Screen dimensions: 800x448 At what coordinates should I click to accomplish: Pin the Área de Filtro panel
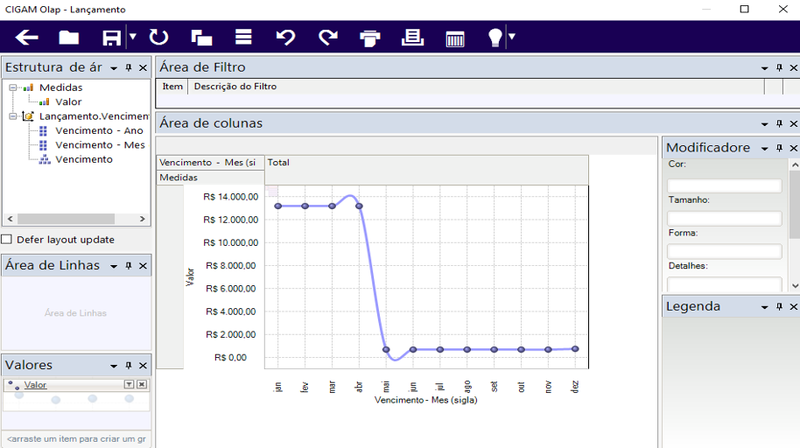(779, 67)
